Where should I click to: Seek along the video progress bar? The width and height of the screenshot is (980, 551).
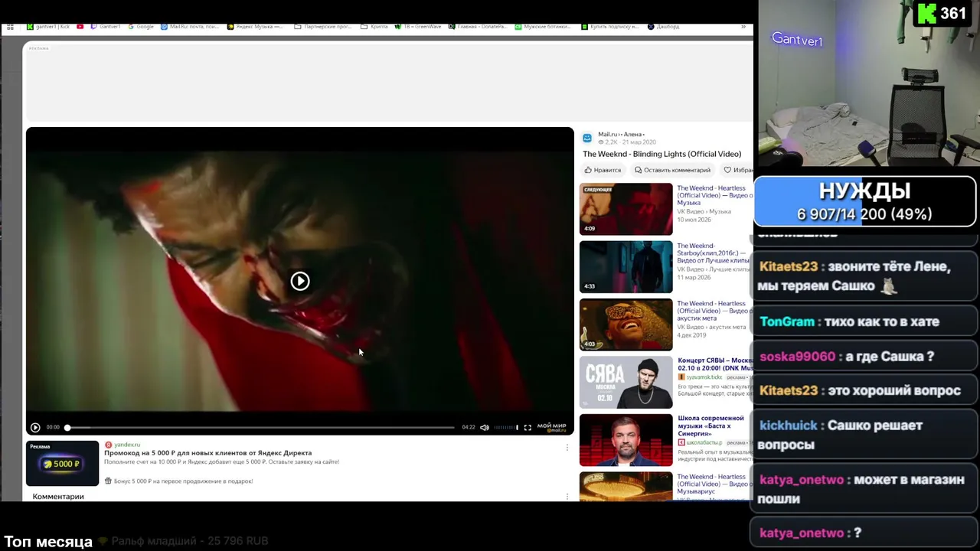point(260,427)
